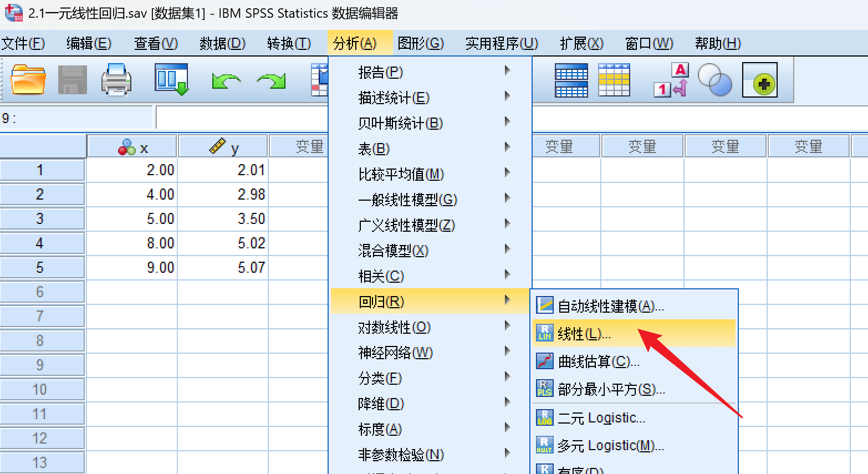Open the 曲线估算(C) curve estimation item
This screenshot has width=868, height=474.
pos(599,361)
